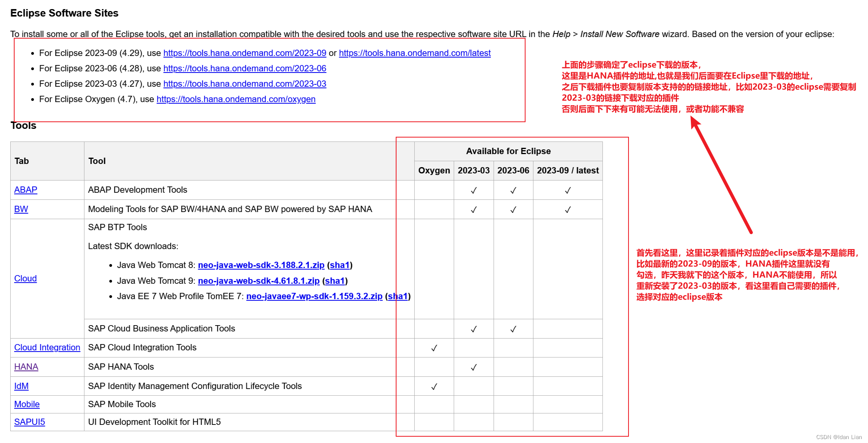The height and width of the screenshot is (443, 868).
Task: Follow the 2023-06 software site link
Action: tap(245, 68)
